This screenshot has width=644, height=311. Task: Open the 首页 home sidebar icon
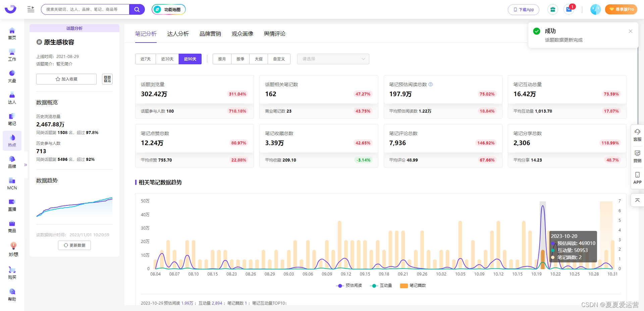click(12, 34)
